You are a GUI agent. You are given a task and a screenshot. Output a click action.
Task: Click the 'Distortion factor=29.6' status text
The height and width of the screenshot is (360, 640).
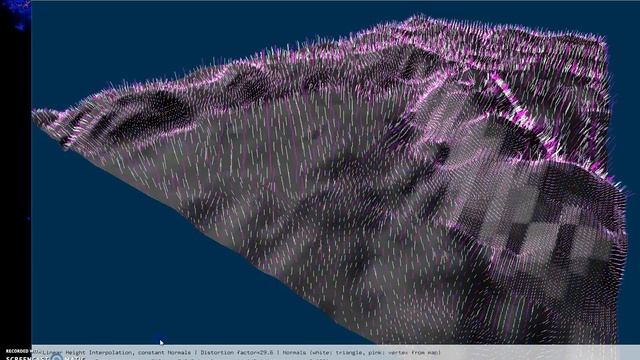click(x=237, y=352)
